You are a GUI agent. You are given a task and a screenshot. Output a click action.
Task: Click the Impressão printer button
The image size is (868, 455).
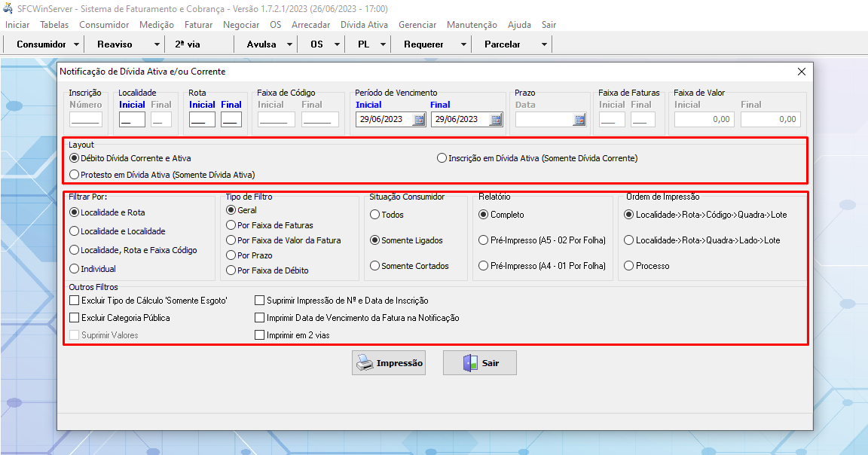(x=389, y=362)
